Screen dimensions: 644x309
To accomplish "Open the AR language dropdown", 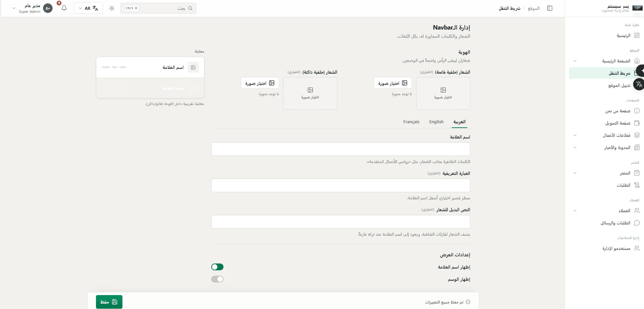I will pyautogui.click(x=88, y=8).
